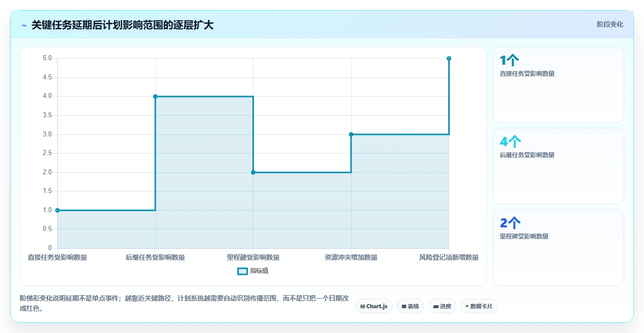Select the 表格 tag chip
This screenshot has height=333, width=644.
410,306
